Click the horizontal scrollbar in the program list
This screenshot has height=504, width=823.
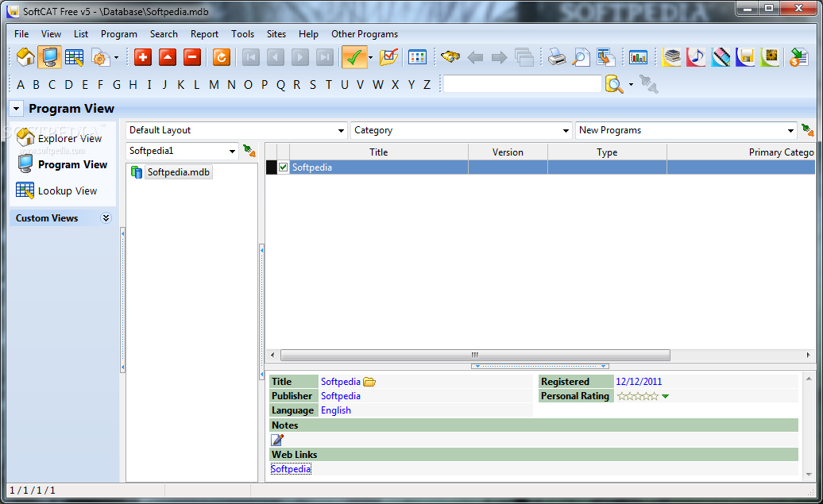[475, 355]
